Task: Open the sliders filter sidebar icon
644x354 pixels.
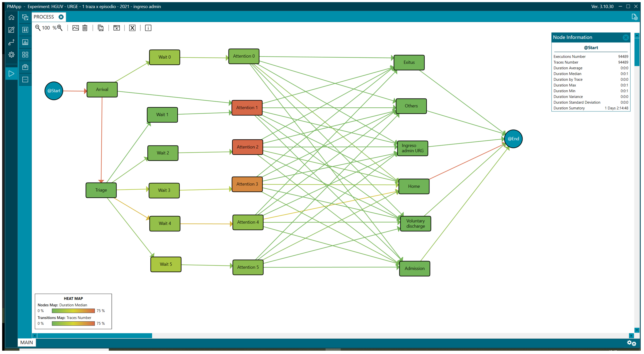Action: click(x=25, y=30)
